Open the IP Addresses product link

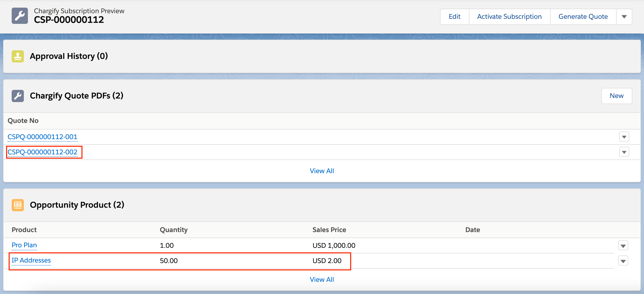click(31, 260)
